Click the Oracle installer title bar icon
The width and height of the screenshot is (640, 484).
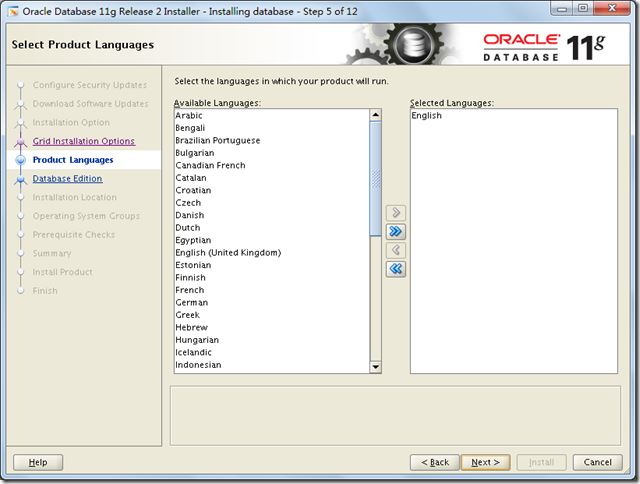pos(13,11)
